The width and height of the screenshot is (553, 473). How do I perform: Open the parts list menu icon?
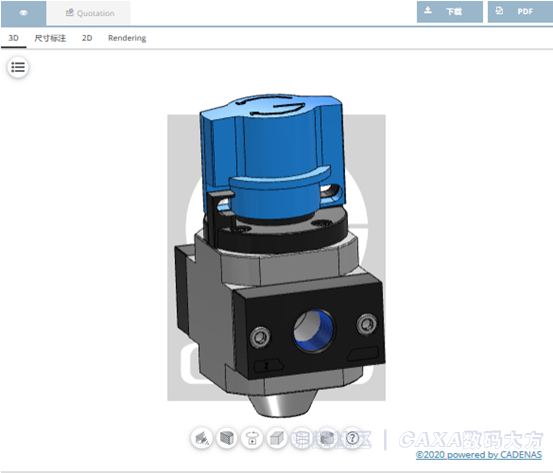[18, 67]
